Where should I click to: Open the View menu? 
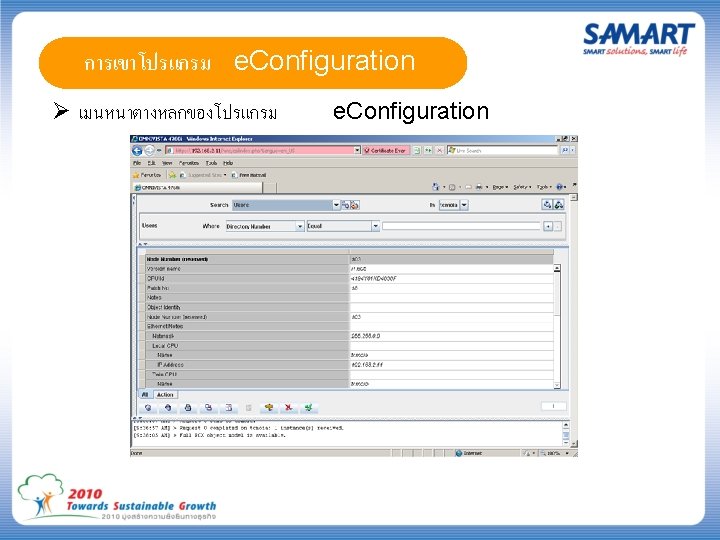pyautogui.click(x=167, y=163)
